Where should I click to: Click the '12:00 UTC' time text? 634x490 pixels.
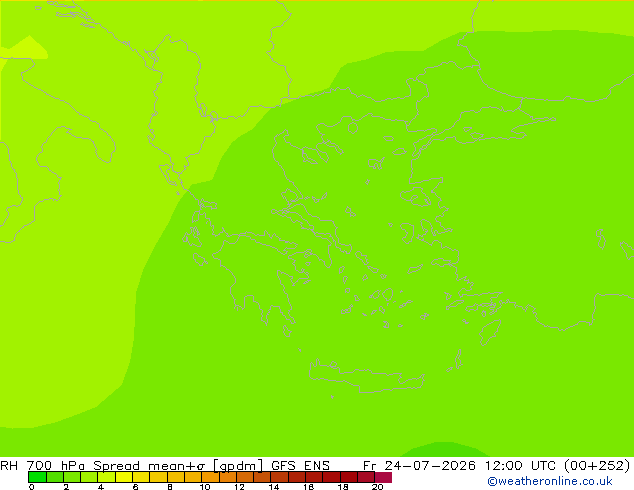pos(522,465)
